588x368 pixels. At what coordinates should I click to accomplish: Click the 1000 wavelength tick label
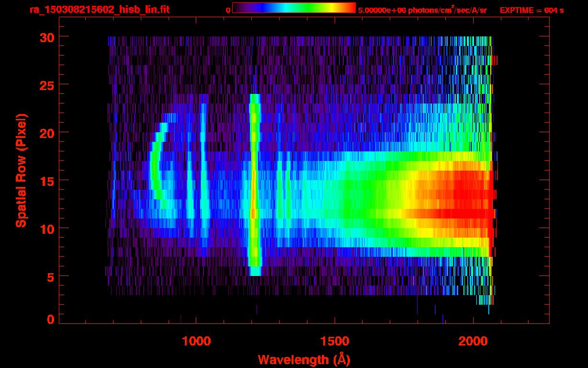[x=196, y=341]
